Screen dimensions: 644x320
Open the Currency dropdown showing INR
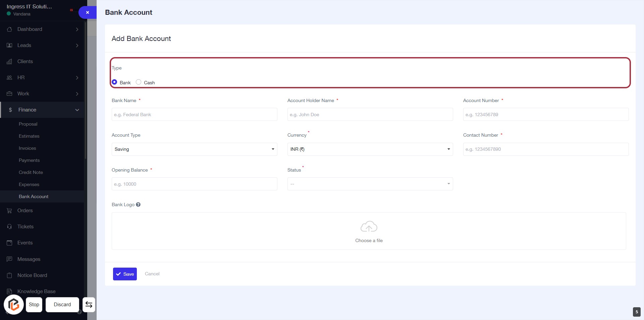pos(370,149)
